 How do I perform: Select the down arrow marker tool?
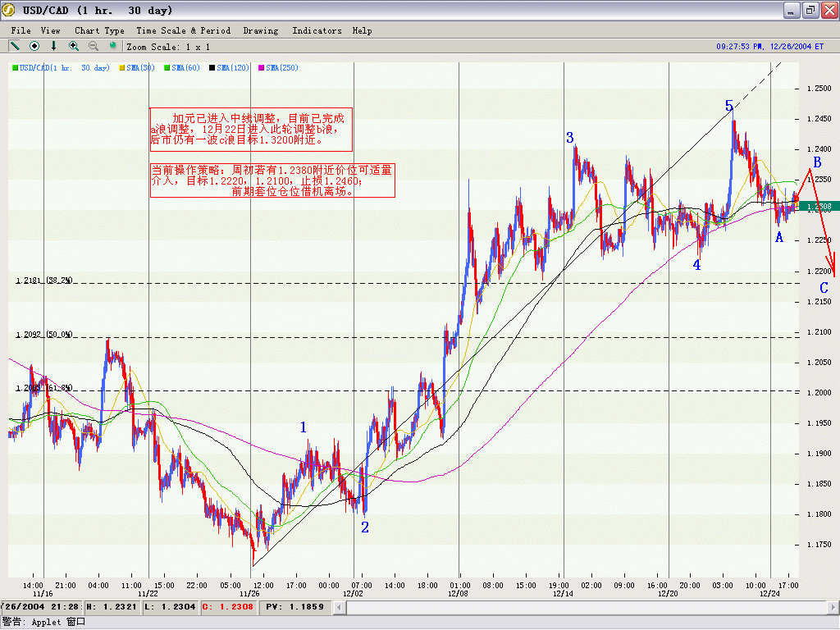(53, 46)
